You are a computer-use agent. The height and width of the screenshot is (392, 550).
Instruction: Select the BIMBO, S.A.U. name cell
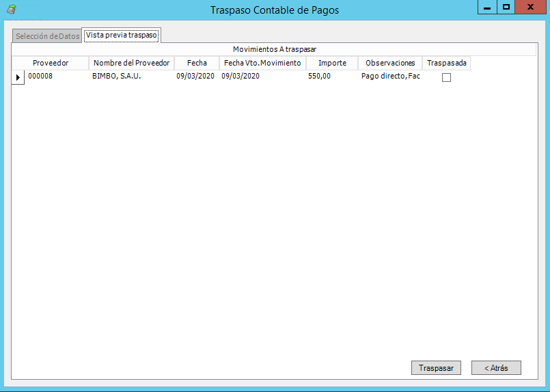tap(132, 76)
